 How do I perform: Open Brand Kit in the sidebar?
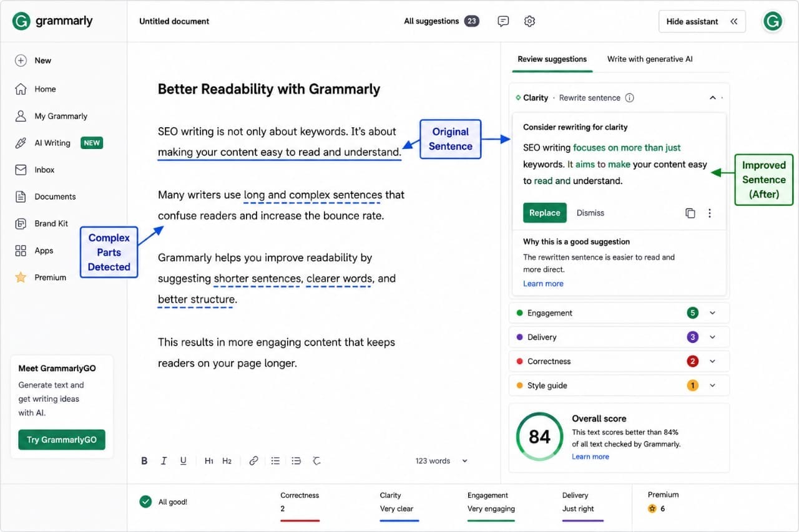[x=41, y=223]
